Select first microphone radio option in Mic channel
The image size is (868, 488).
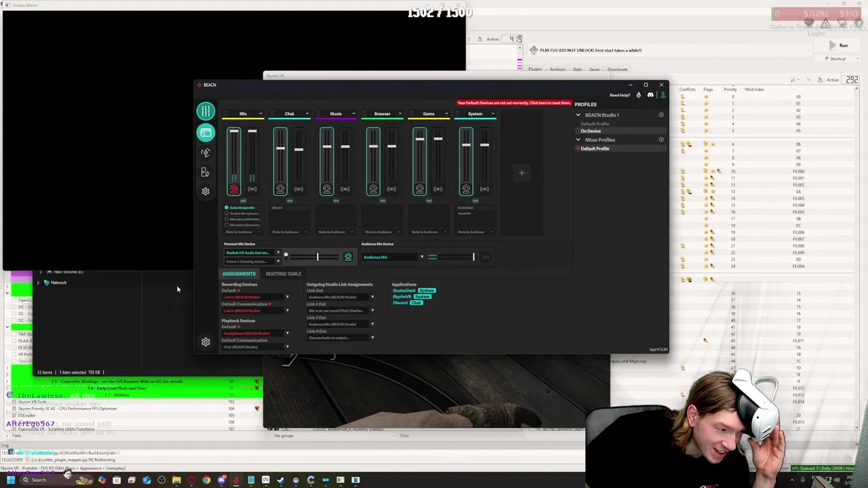(x=226, y=207)
